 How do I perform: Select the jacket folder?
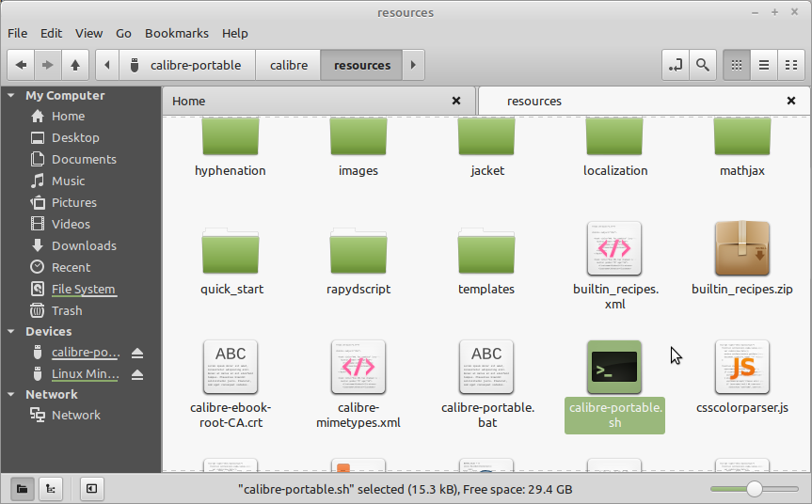coord(486,147)
